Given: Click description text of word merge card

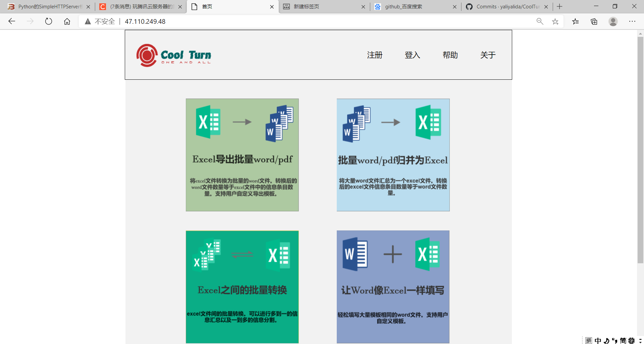Looking at the screenshot, I should [x=393, y=187].
